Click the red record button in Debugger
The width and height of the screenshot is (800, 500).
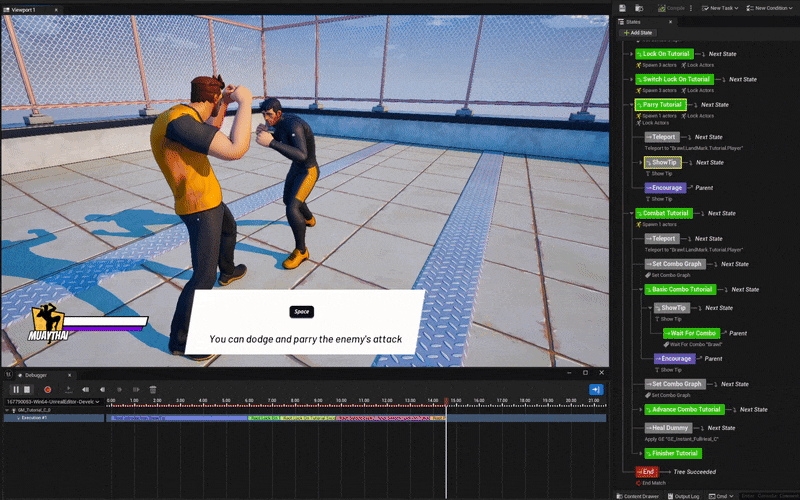click(47, 389)
